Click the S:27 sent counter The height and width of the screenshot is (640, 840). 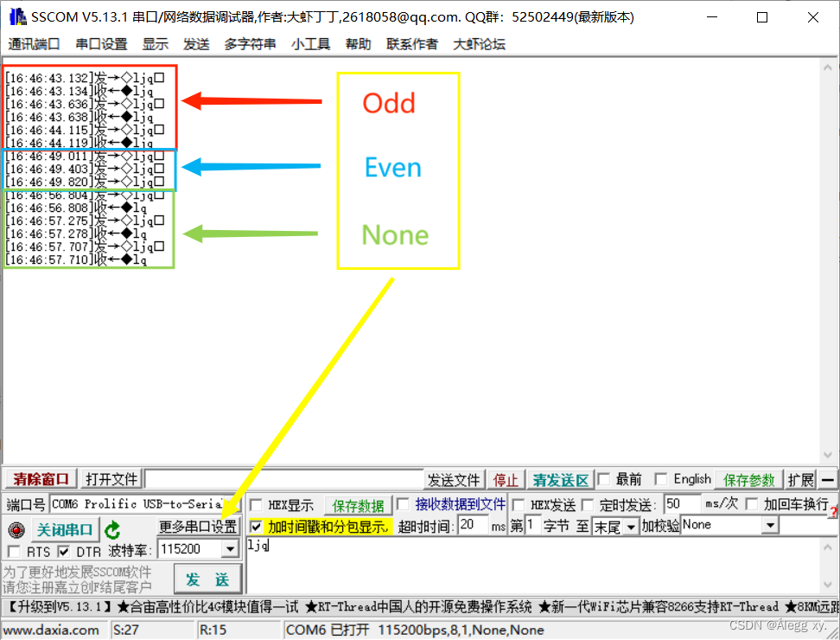click(x=126, y=630)
